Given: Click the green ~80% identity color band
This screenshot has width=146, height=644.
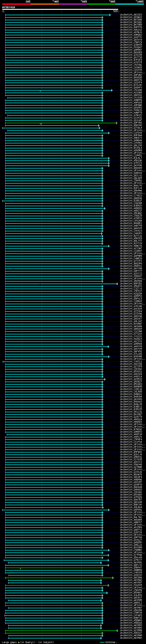Looking at the screenshot, I should [x=101, y=4].
